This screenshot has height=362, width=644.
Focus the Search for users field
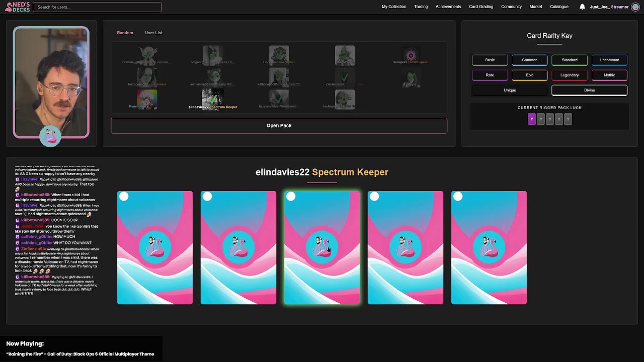pos(97,7)
